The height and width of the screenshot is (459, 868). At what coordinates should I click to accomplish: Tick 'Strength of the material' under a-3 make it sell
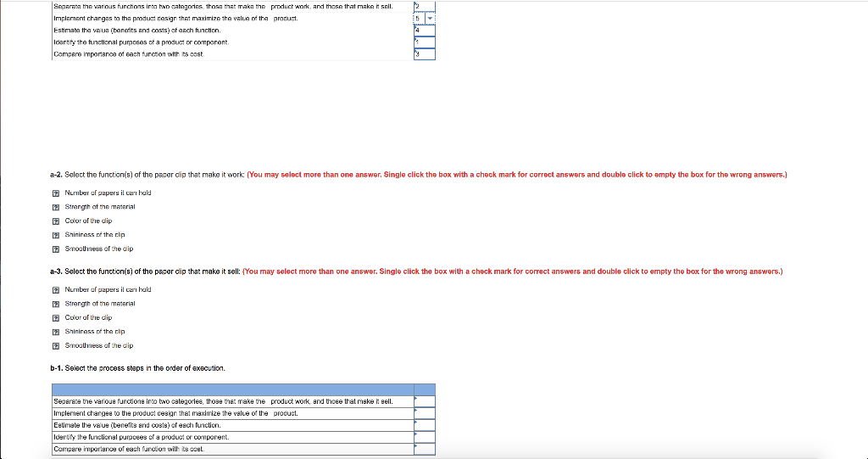click(x=55, y=304)
